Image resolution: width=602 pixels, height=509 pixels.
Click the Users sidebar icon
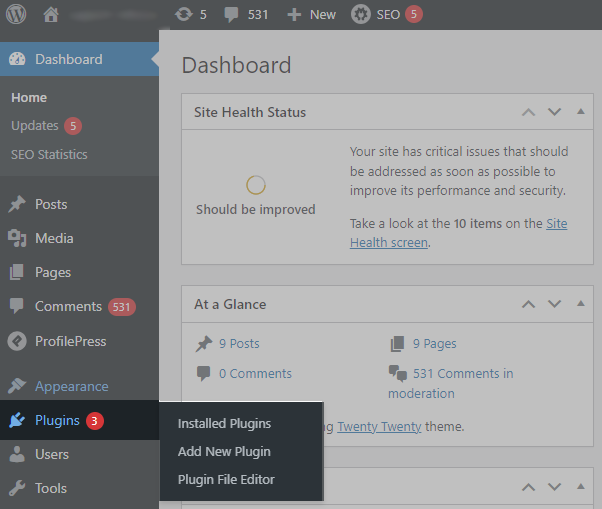click(17, 454)
